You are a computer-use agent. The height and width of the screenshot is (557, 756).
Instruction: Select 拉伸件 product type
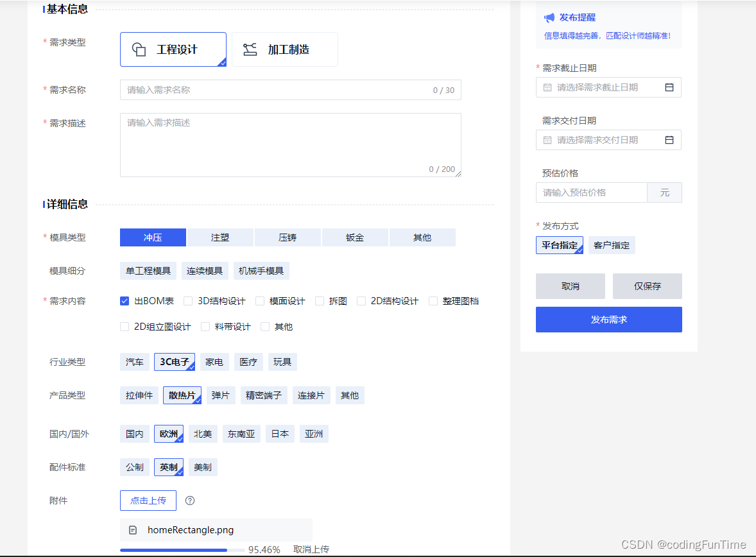coord(139,395)
